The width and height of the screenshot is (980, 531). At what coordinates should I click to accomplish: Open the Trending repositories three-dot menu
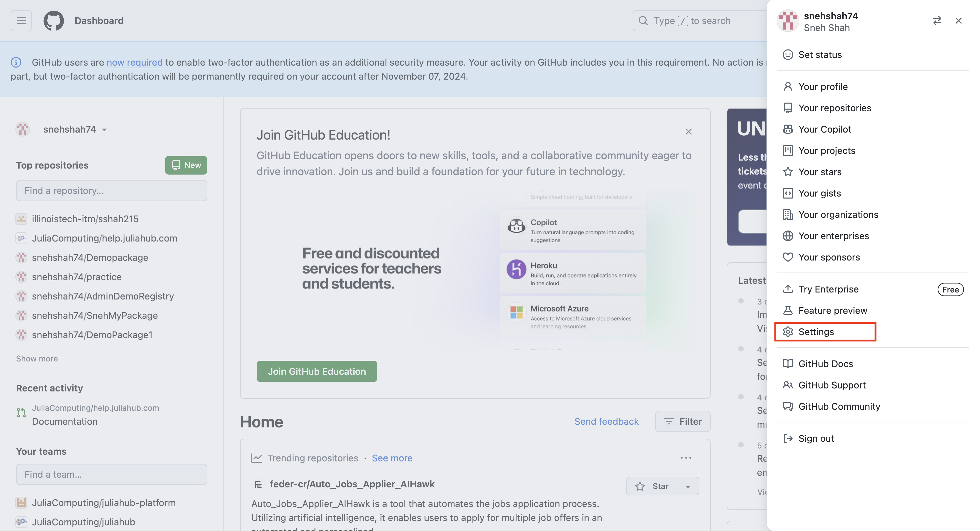click(x=686, y=458)
